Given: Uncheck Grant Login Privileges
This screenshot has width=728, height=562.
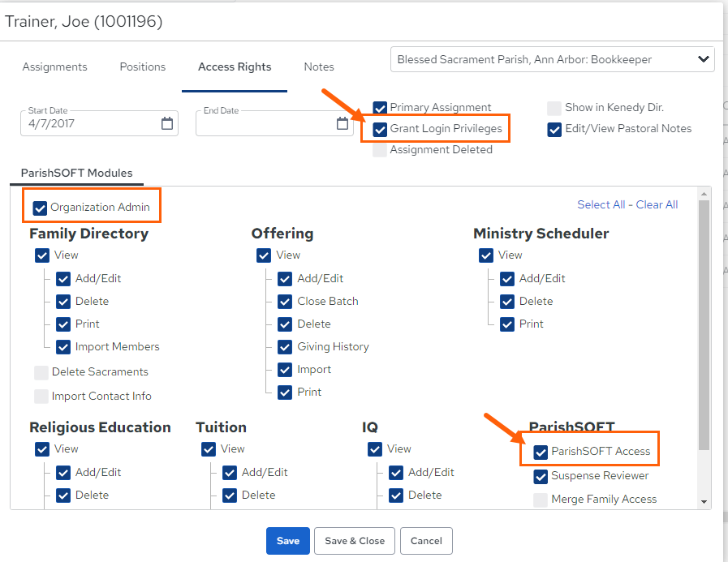Looking at the screenshot, I should tap(380, 129).
